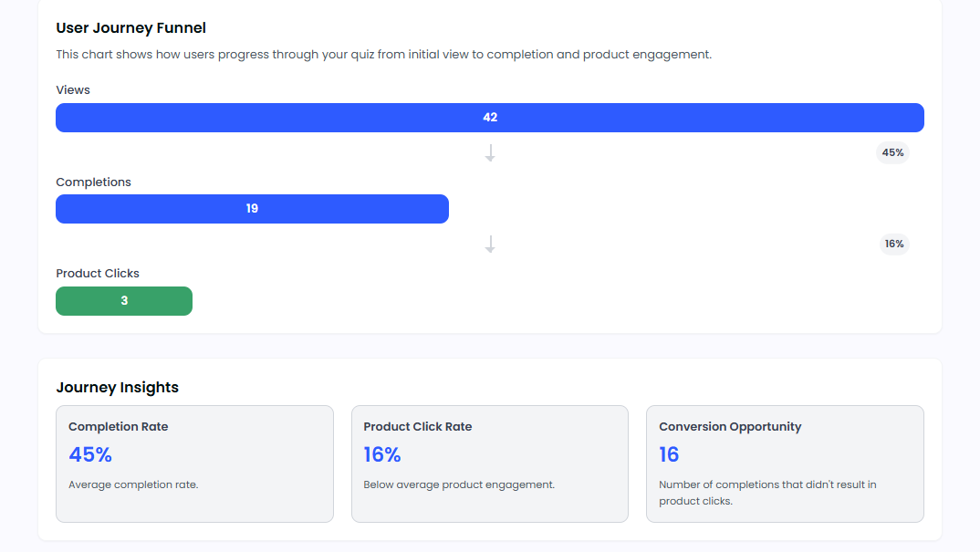Click the down arrow below the Views bar
This screenshot has height=552, width=980.
pos(490,153)
